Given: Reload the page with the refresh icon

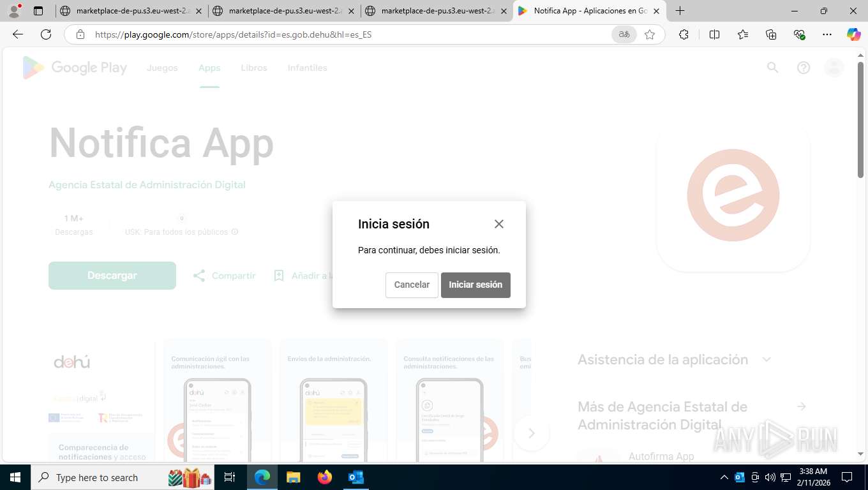Looking at the screenshot, I should [x=46, y=34].
